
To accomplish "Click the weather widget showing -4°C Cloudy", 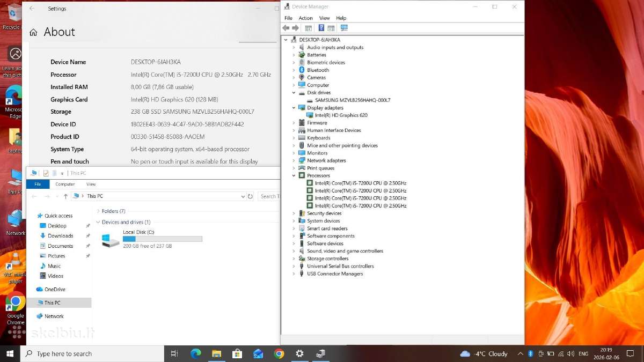I will [484, 353].
